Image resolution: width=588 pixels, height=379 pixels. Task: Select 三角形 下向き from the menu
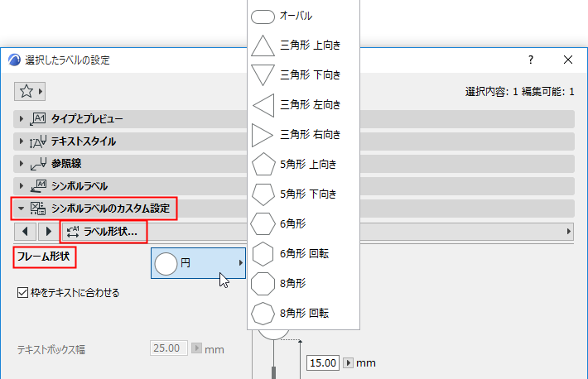tap(310, 75)
